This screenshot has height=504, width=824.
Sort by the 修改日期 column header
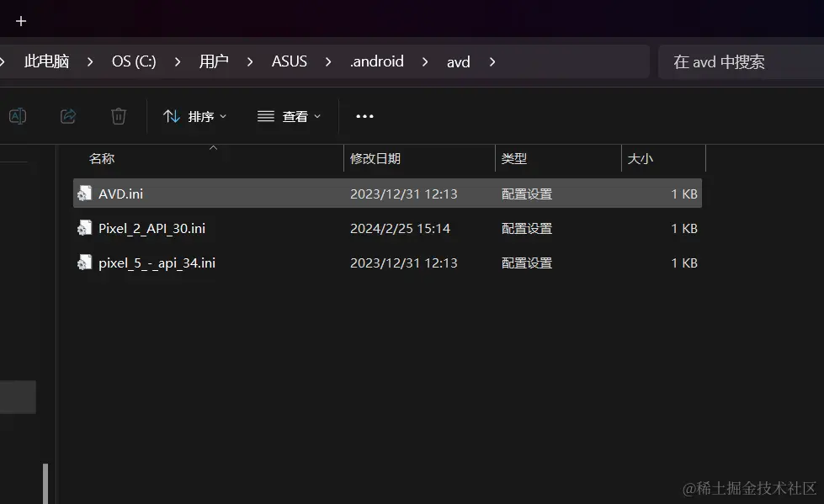click(419, 158)
